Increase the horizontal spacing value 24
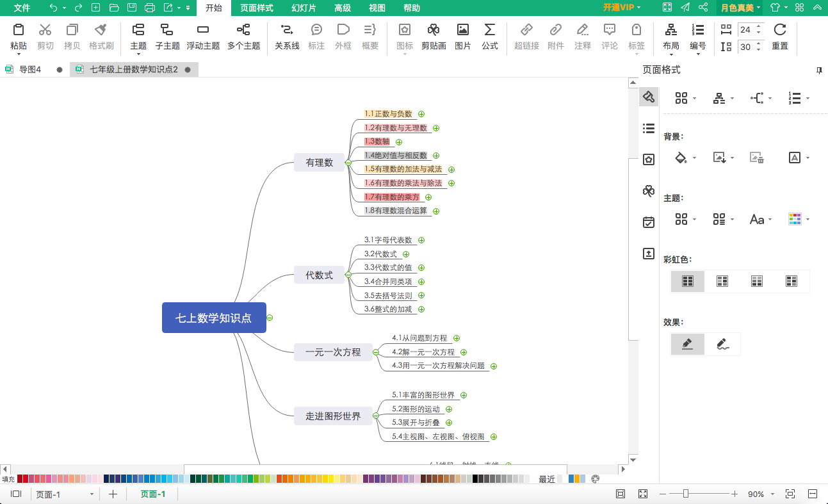 (759, 26)
